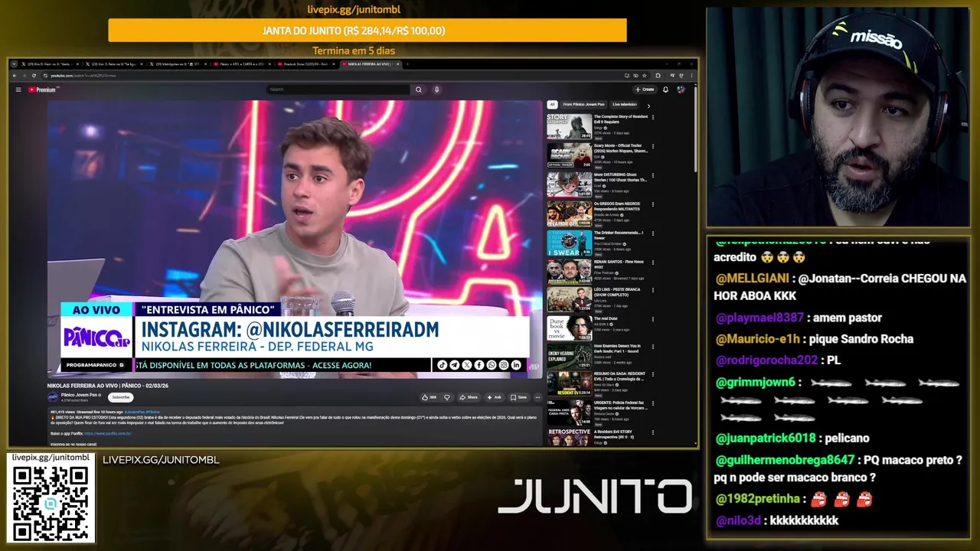
Task: Open options for 'More DISTURBING Ghost Stories' video
Action: (x=653, y=175)
